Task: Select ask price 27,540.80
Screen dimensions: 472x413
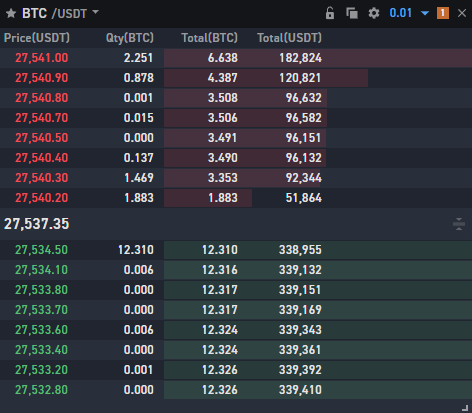Action: click(42, 98)
